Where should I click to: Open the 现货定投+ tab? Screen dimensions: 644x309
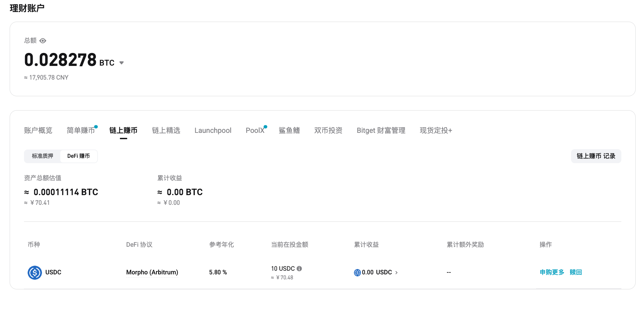coord(436,130)
